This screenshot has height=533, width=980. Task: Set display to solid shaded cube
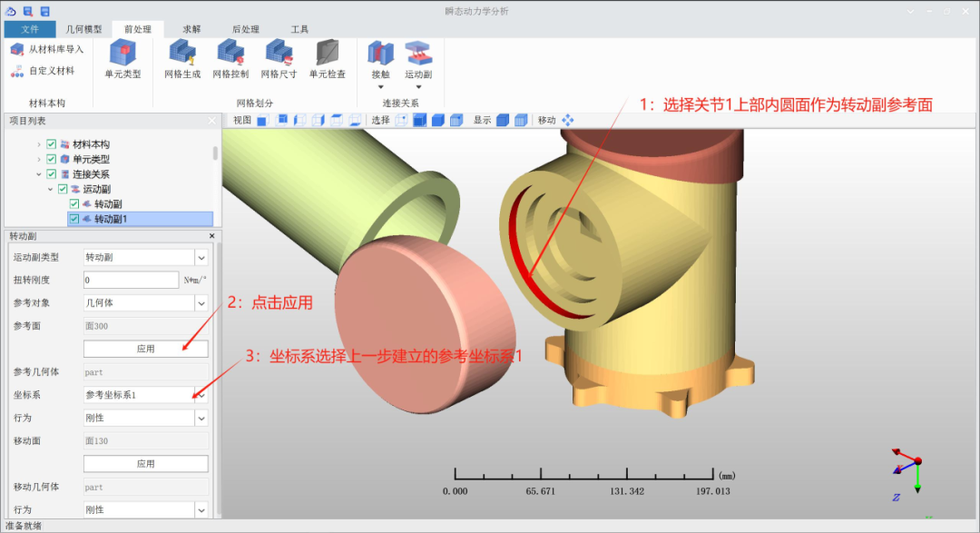click(x=503, y=120)
